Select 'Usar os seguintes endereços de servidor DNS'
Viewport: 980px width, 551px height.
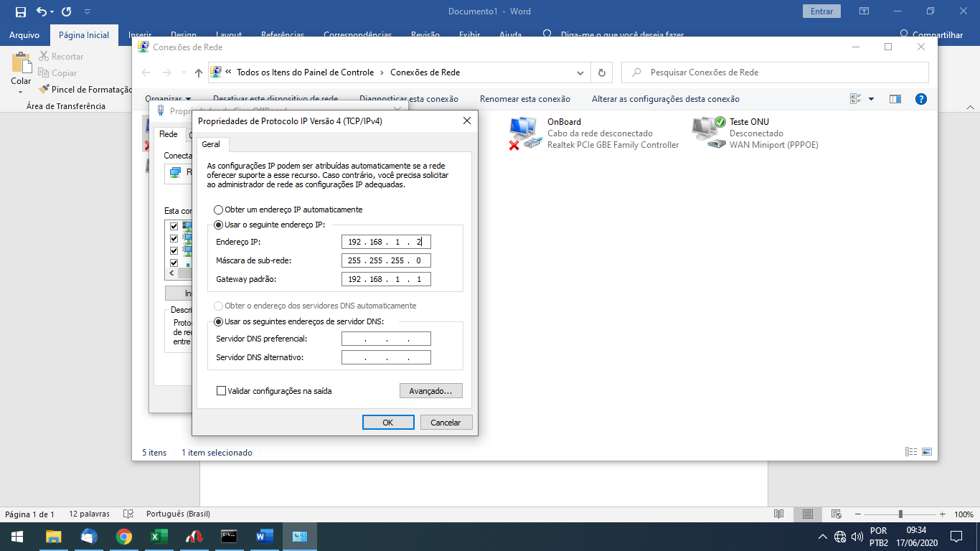point(217,321)
